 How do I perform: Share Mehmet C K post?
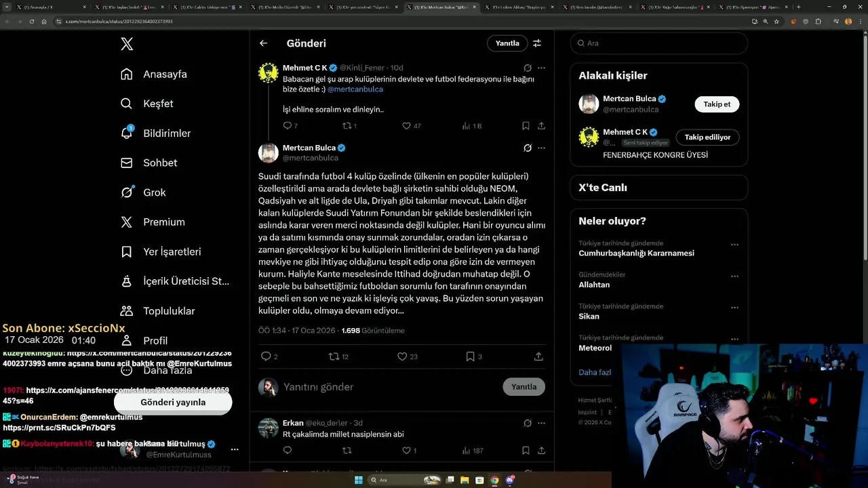[541, 125]
